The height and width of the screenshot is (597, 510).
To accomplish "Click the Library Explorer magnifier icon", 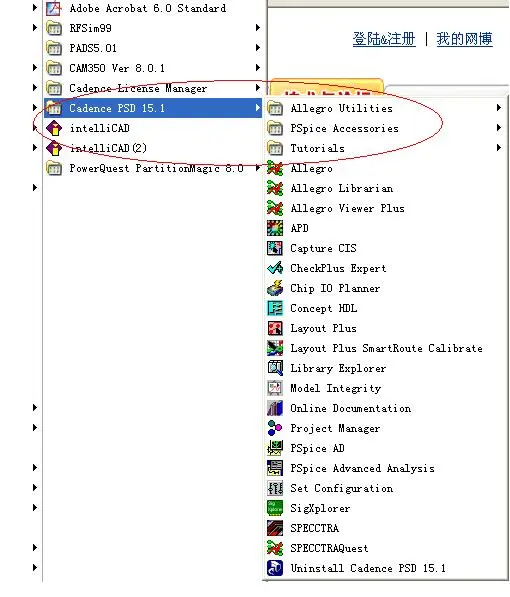I will coord(275,368).
